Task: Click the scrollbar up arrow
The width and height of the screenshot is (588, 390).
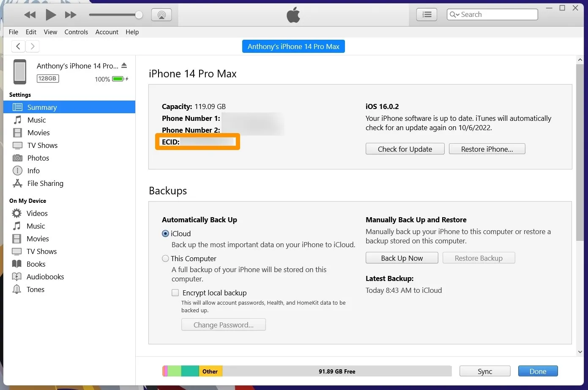Action: (580, 60)
